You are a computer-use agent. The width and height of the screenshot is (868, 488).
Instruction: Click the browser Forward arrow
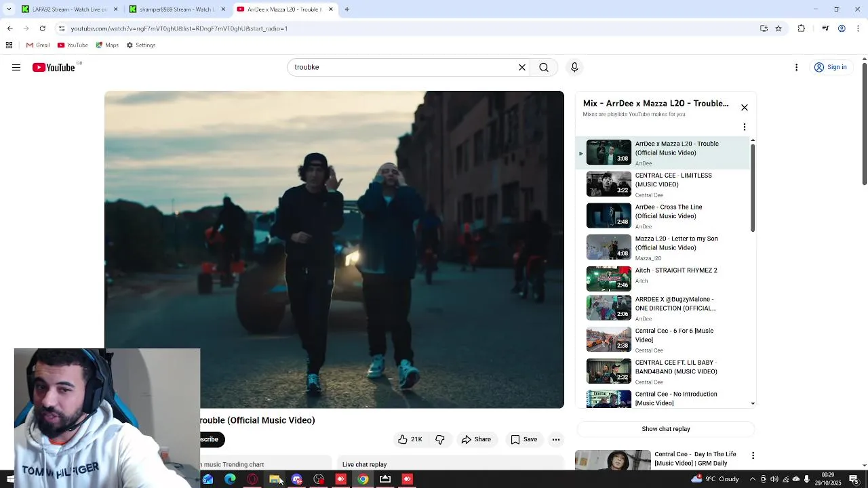(26, 28)
